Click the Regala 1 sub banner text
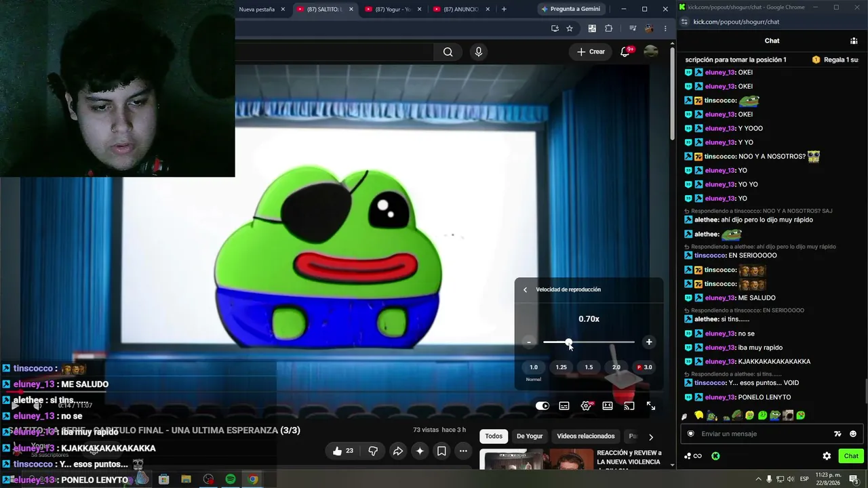 tap(841, 60)
